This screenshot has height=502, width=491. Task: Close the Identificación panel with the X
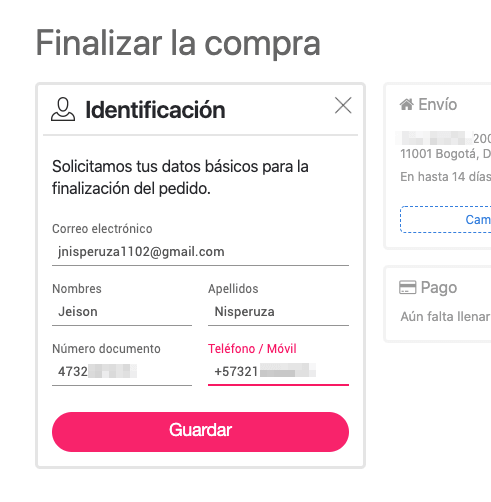coord(343,105)
